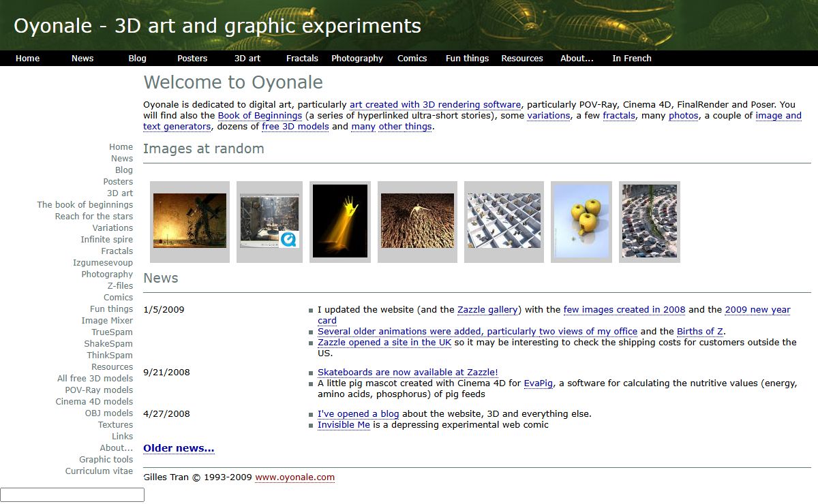This screenshot has height=504, width=818.
Task: Go to TrueSpam in the sidebar
Action: [112, 332]
